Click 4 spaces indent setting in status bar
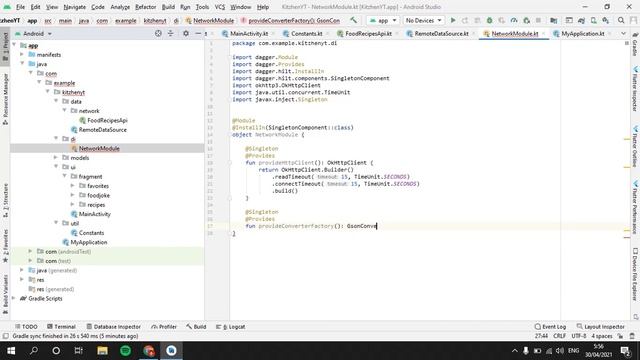Image resolution: width=640 pixels, height=360 pixels. pyautogui.click(x=602, y=336)
